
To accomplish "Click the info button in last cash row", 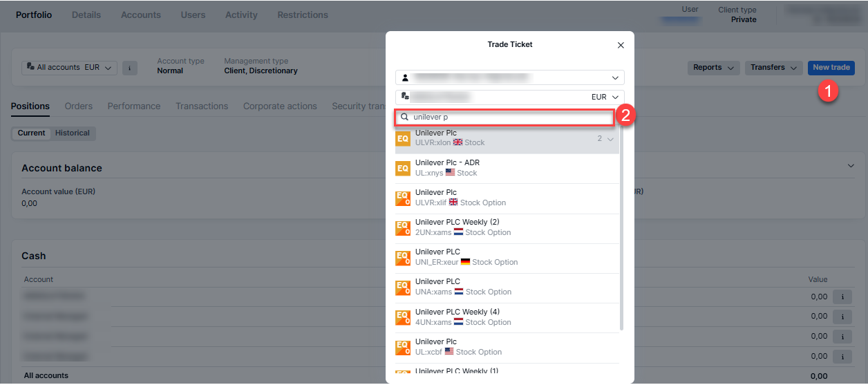I will click(x=841, y=357).
